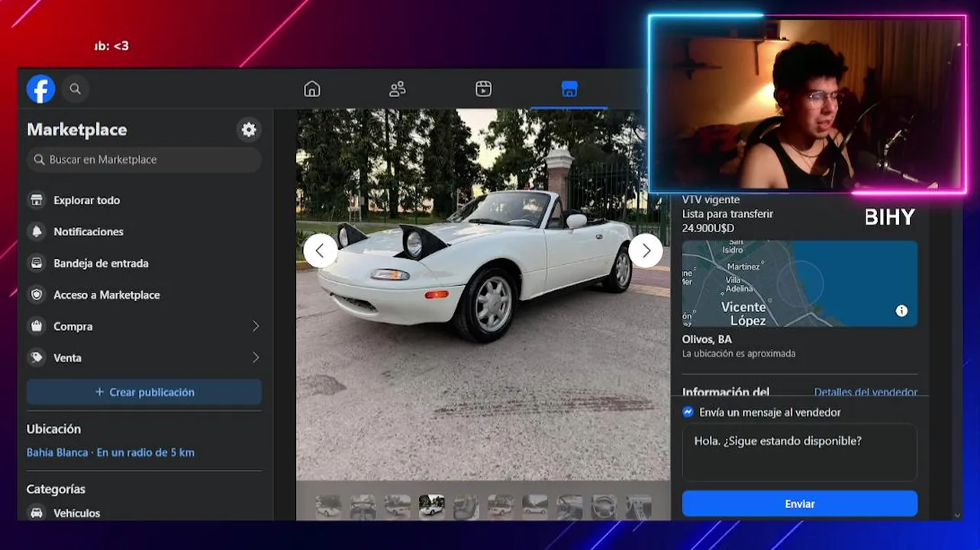This screenshot has height=550, width=980.
Task: Expand the Compra chevron
Action: [256, 326]
